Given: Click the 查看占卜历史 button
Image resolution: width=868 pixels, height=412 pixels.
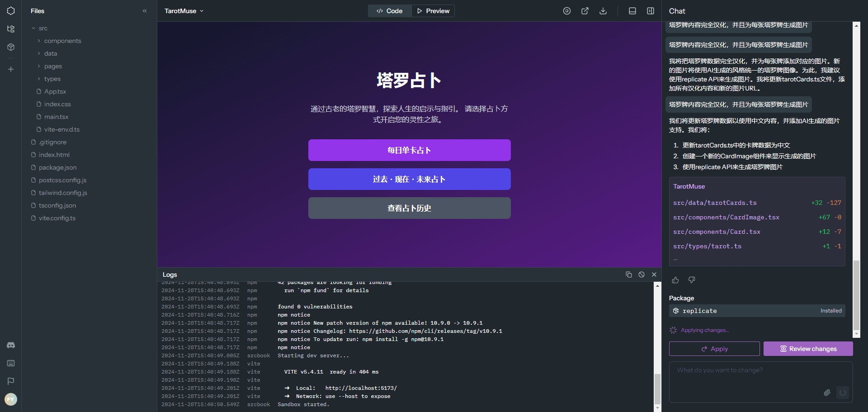Looking at the screenshot, I should tap(409, 208).
